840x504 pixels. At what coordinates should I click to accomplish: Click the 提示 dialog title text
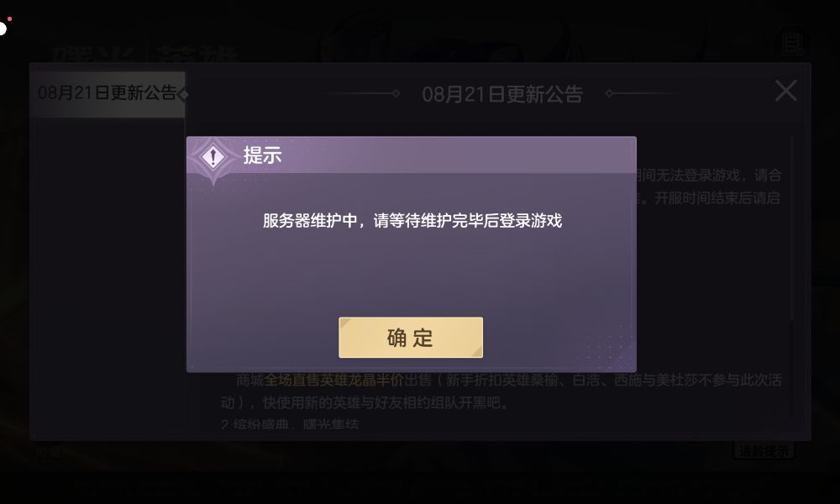tap(262, 155)
